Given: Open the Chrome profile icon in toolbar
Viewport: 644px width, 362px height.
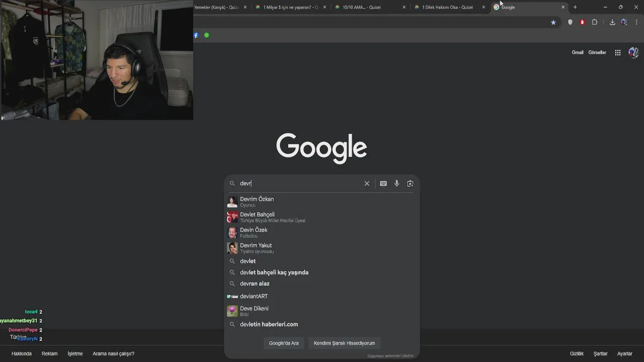Looking at the screenshot, I should [x=624, y=22].
